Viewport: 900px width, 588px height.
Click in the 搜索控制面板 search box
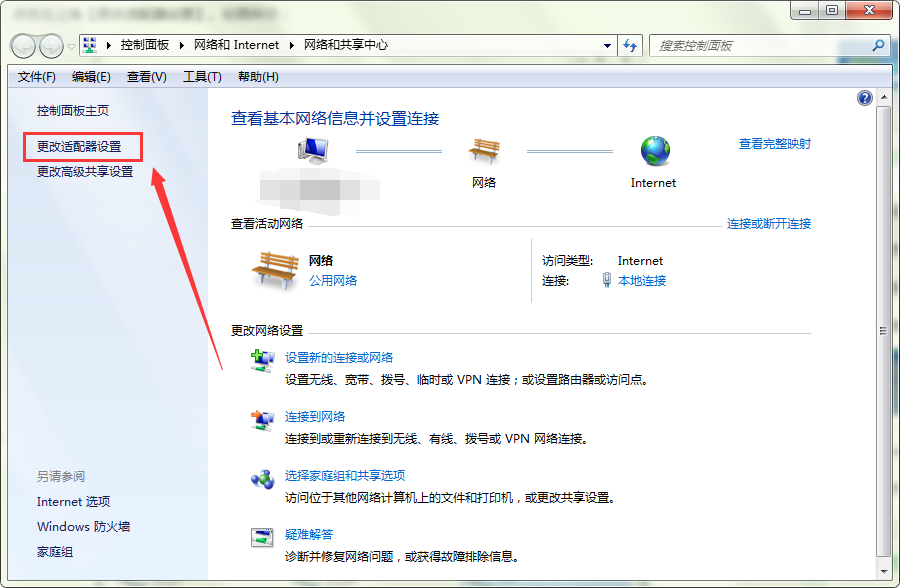[760, 46]
